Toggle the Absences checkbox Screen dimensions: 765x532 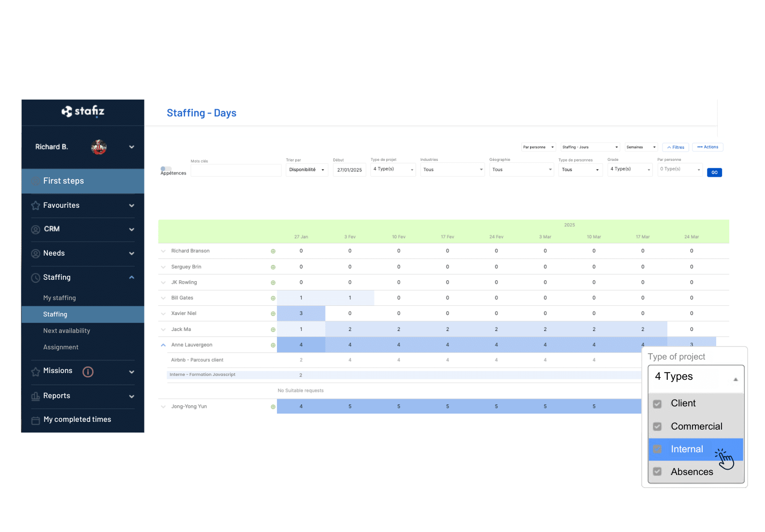[657, 472]
